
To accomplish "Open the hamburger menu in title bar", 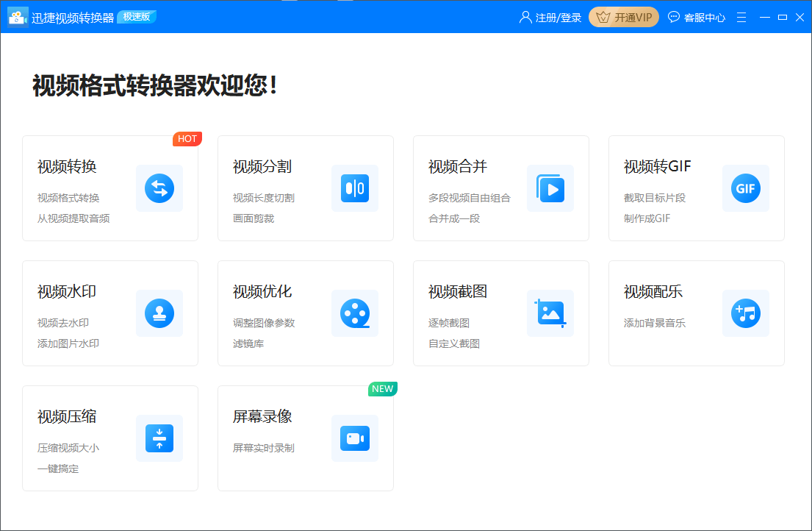I will tap(741, 16).
